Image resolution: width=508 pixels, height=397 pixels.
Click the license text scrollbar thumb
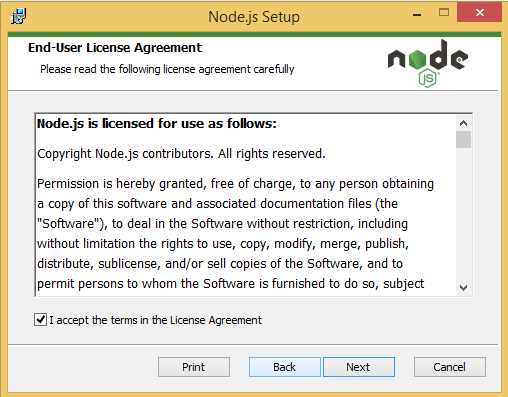(x=463, y=139)
